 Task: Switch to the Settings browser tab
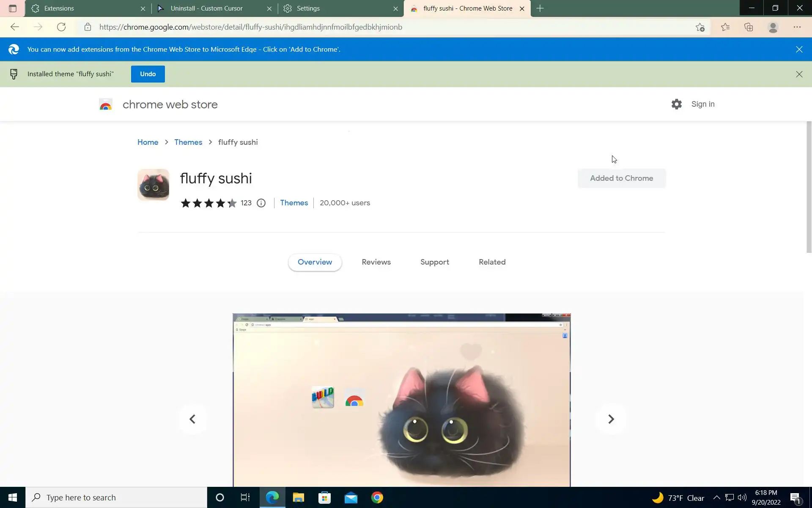point(338,8)
